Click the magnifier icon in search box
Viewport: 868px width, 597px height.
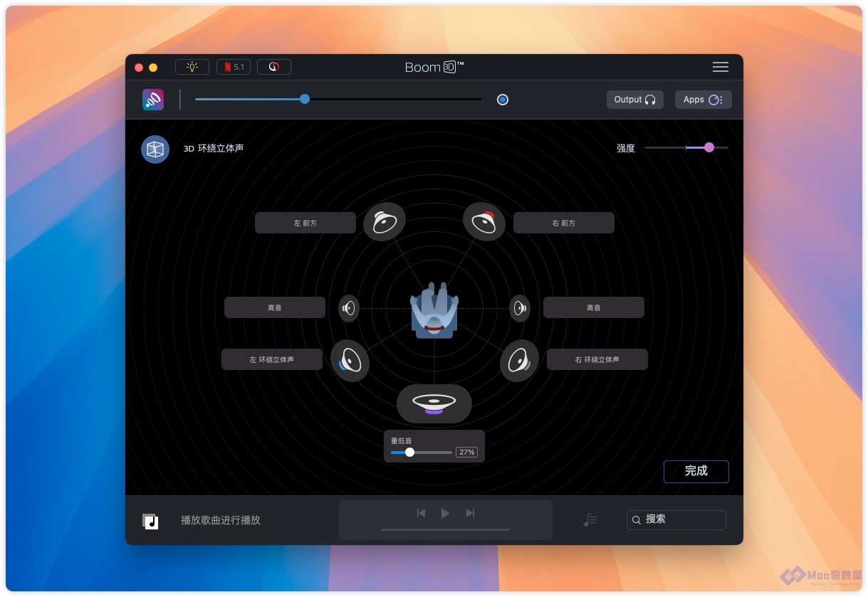636,520
